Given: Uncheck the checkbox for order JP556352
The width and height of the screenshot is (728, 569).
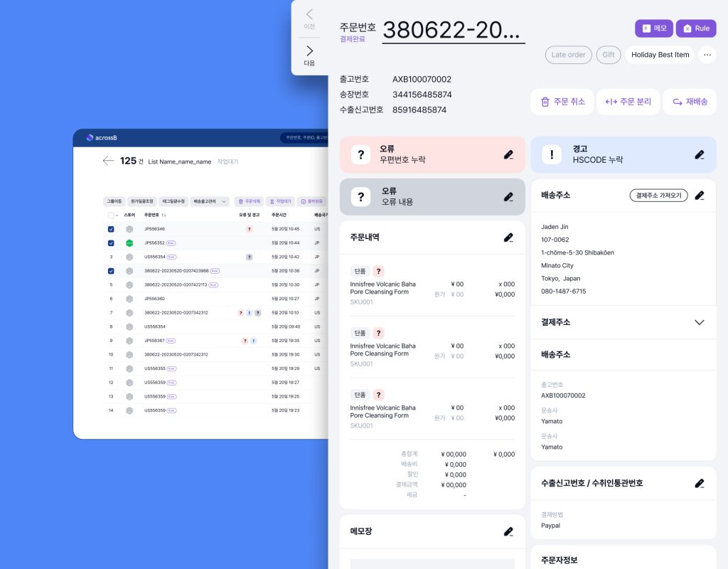Looking at the screenshot, I should click(111, 243).
